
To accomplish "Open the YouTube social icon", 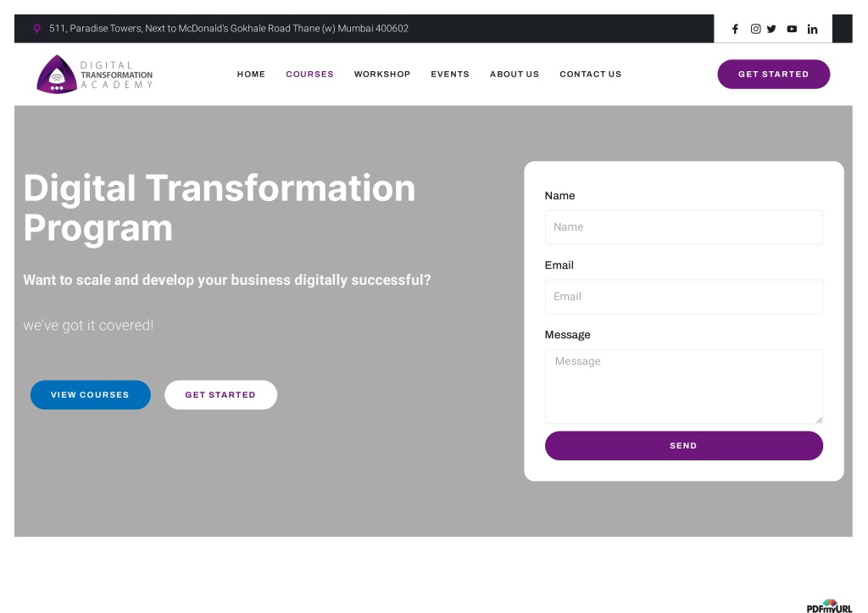I will pos(792,29).
